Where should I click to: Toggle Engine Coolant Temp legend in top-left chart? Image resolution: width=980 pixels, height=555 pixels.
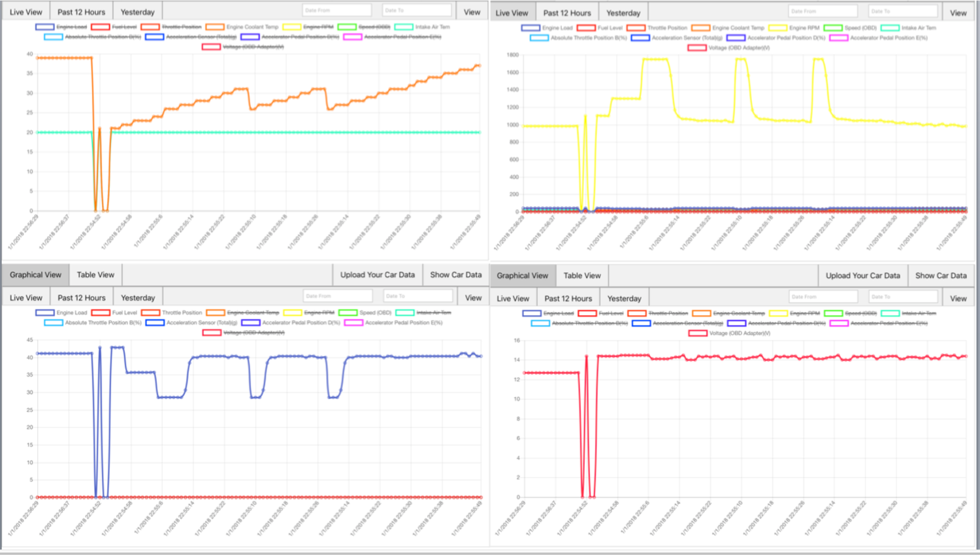tap(252, 27)
